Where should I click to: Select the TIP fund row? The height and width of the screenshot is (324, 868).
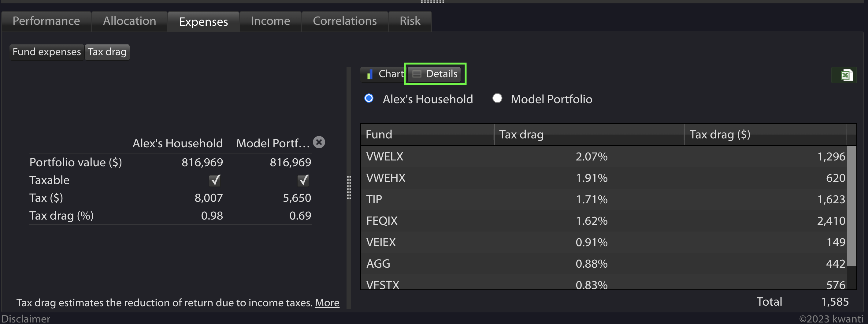(604, 199)
